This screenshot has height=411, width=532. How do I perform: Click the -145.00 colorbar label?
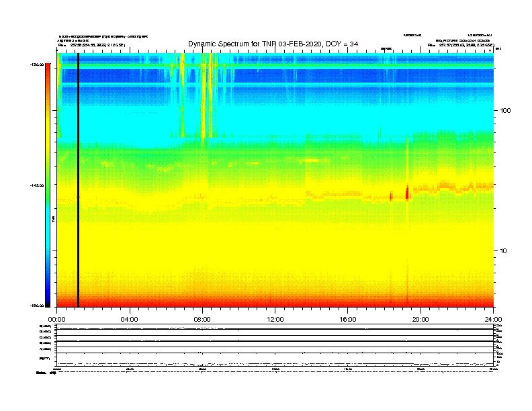[37, 185]
